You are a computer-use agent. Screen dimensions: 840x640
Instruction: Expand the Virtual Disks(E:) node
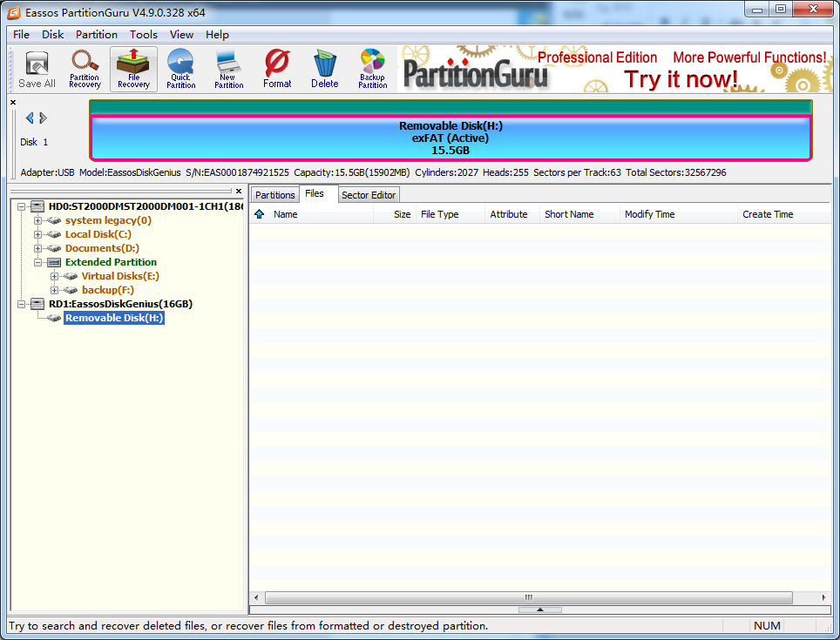coord(54,276)
